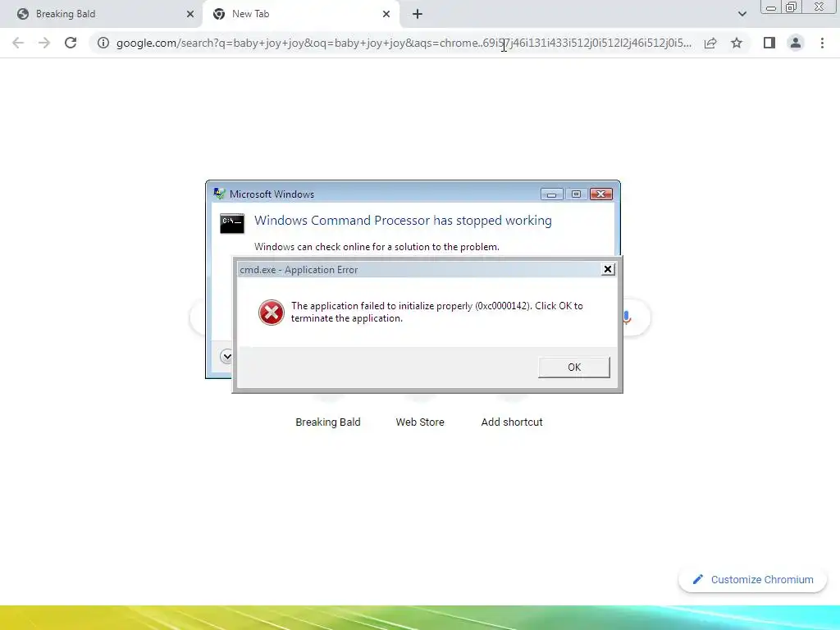
Task: Start voice search with microphone icon
Action: 628,317
